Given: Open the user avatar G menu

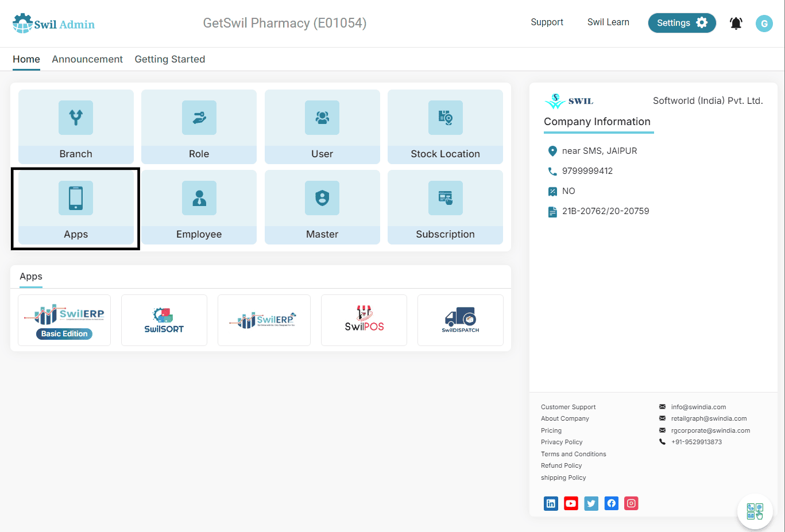Looking at the screenshot, I should tap(764, 24).
